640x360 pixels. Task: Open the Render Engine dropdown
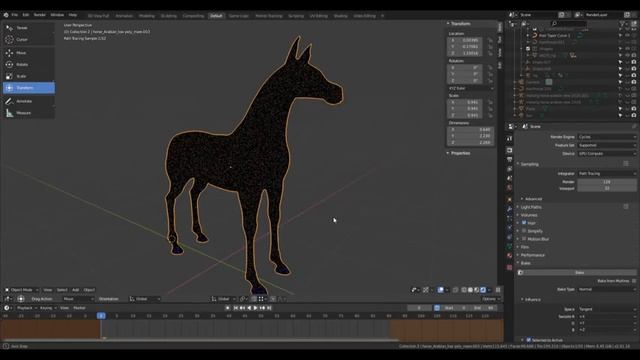pyautogui.click(x=607, y=137)
